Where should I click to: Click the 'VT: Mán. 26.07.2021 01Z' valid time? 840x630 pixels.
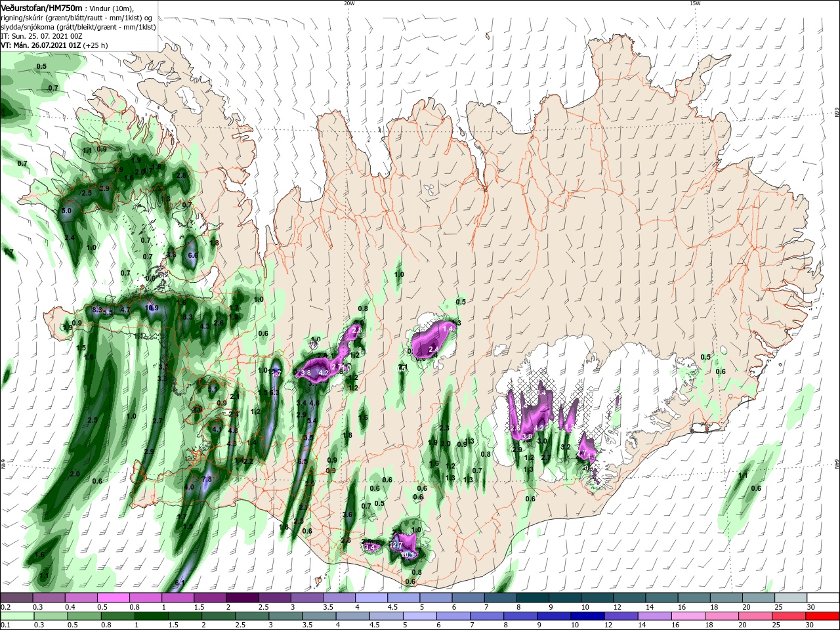(x=41, y=45)
